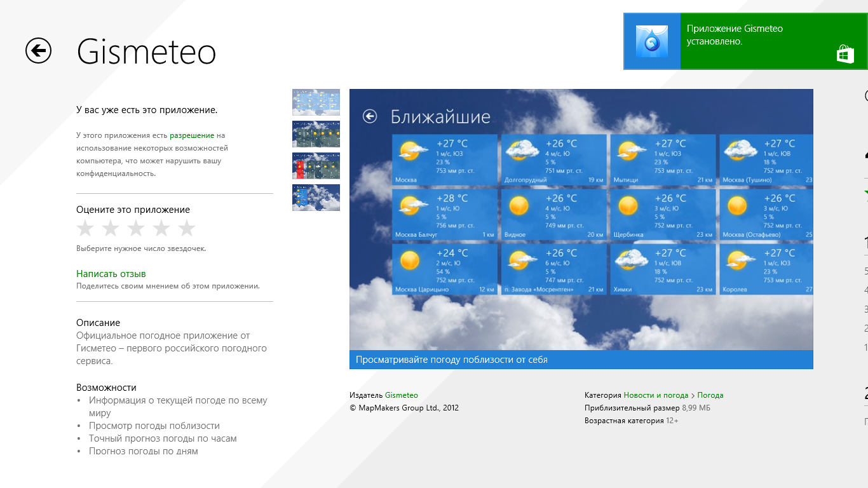The width and height of the screenshot is (868, 488).
Task: Open publisher Gismeteo link
Action: coord(402,395)
